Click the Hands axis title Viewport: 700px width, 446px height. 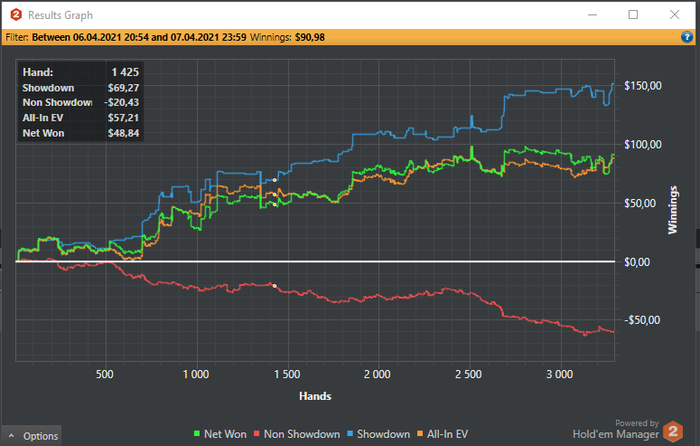tap(315, 396)
